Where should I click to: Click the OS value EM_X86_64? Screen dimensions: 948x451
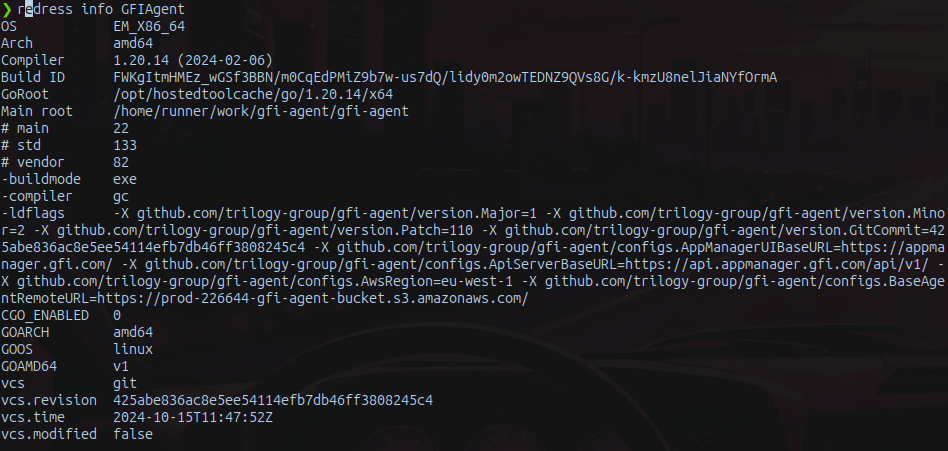[x=149, y=27]
